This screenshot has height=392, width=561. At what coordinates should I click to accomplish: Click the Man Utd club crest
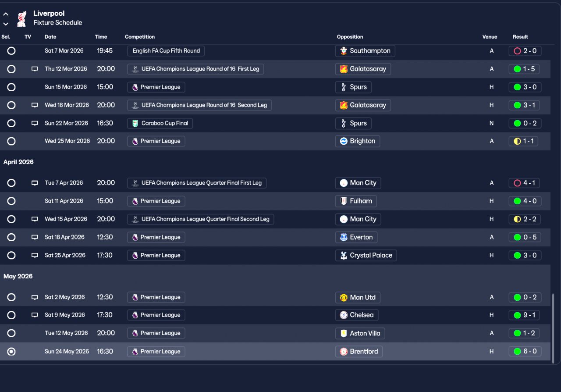point(344,297)
